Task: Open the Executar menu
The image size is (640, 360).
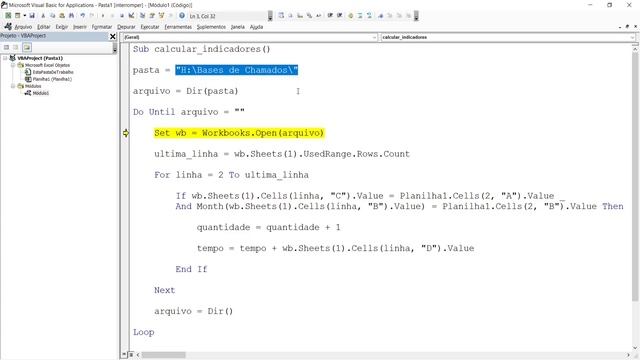Action: (150, 27)
